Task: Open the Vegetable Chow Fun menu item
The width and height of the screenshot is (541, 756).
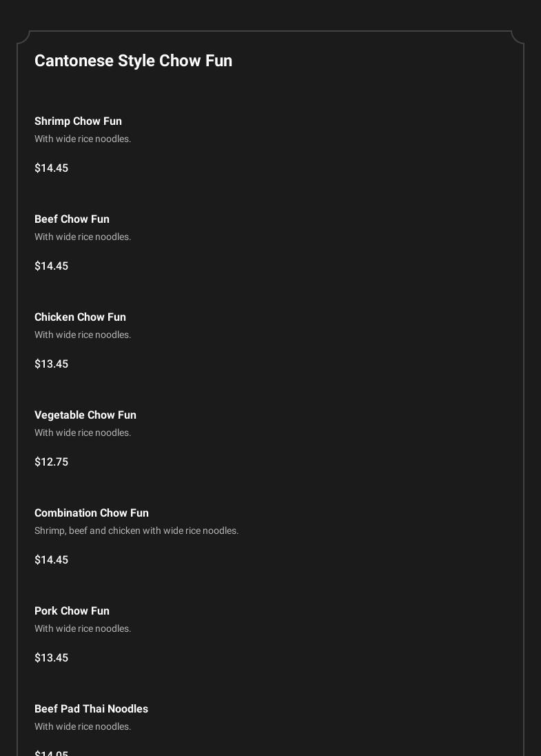Action: tap(85, 415)
